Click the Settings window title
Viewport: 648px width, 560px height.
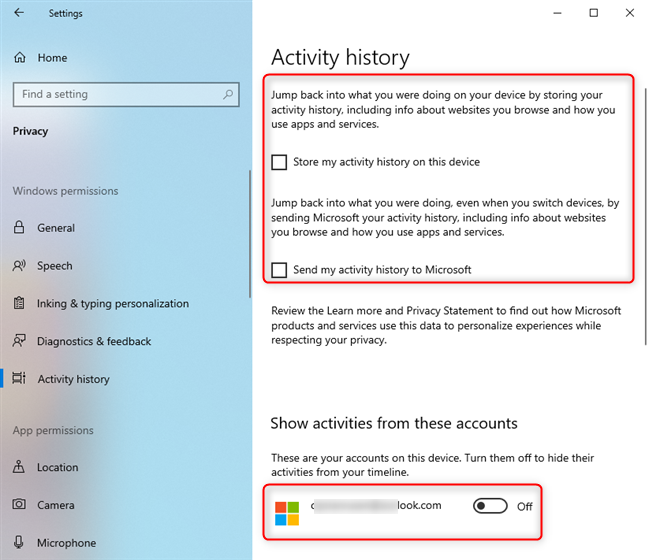[65, 13]
